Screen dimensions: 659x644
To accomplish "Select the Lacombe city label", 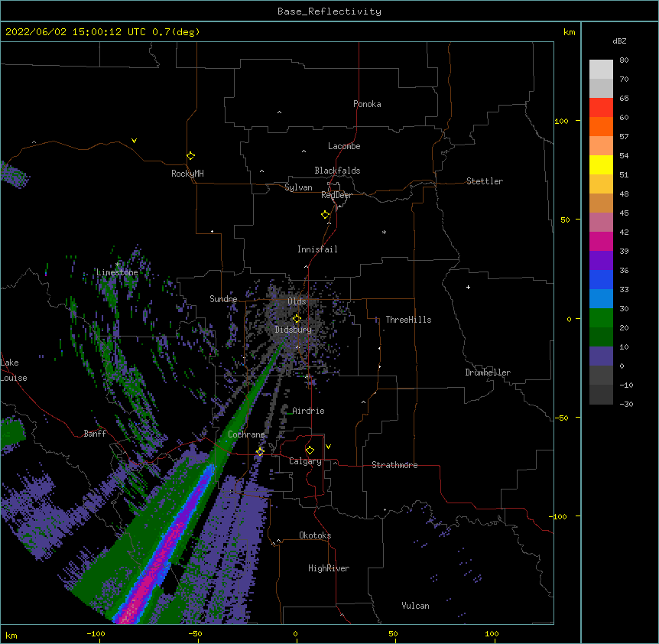I will coord(344,146).
